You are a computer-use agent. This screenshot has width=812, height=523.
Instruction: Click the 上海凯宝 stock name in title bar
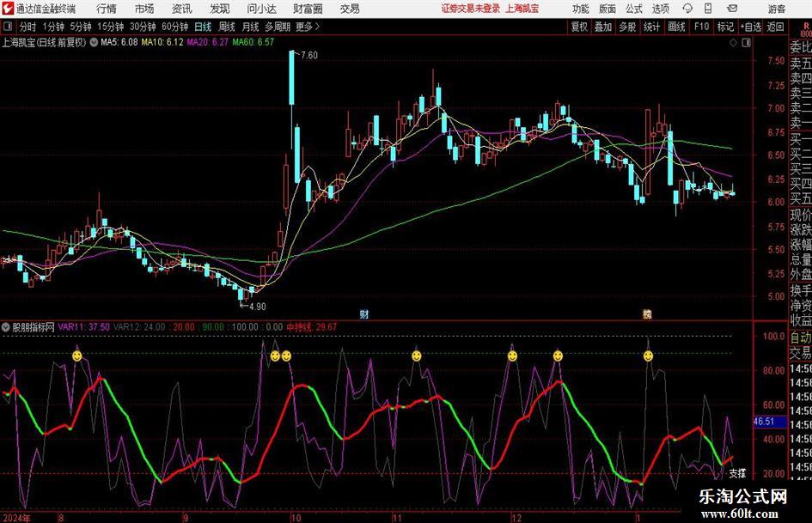522,9
